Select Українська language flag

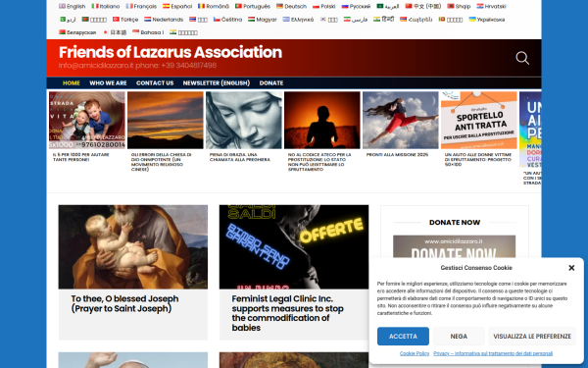click(x=487, y=20)
